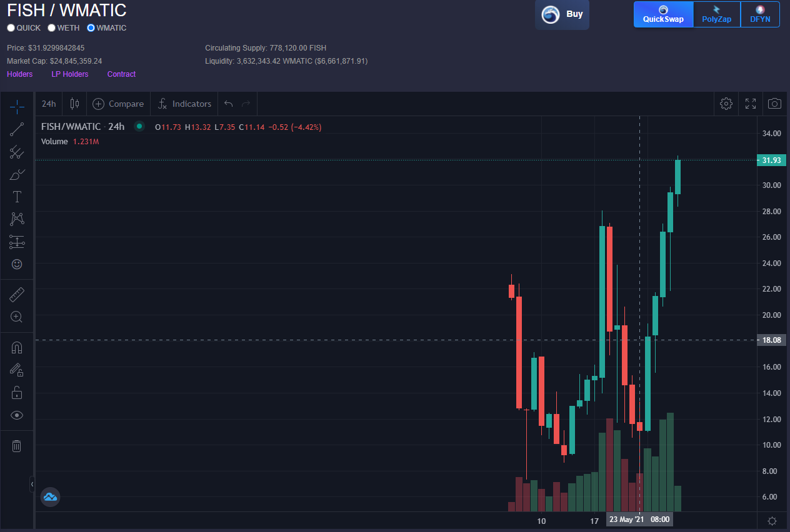Select the crosshair cursor tool
Viewport: 790px width, 532px height.
pyautogui.click(x=17, y=107)
